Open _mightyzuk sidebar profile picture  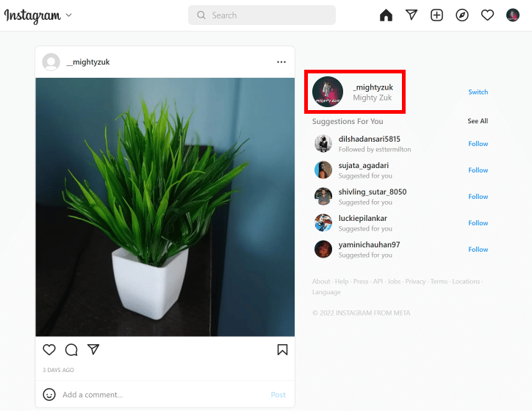click(x=328, y=92)
